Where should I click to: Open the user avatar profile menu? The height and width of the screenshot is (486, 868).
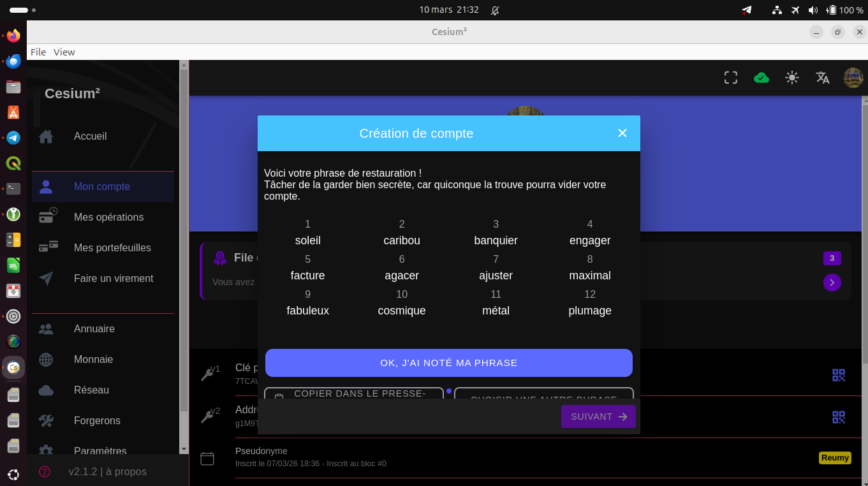tap(853, 78)
